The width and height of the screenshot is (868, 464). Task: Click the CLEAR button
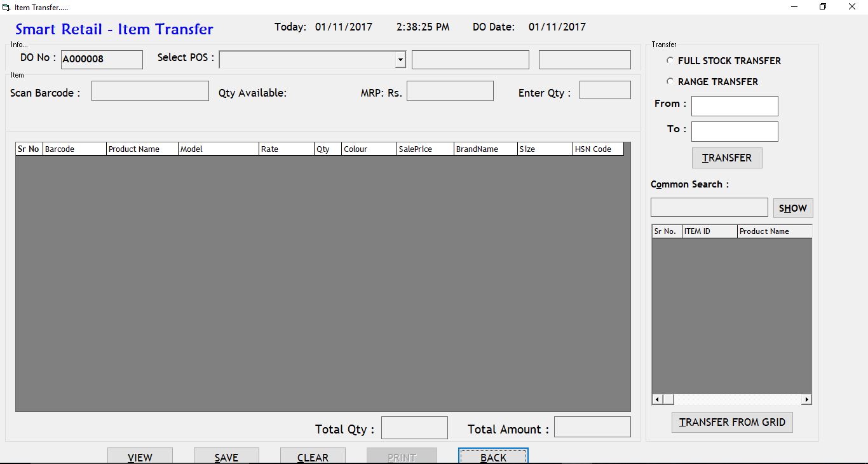(x=313, y=456)
